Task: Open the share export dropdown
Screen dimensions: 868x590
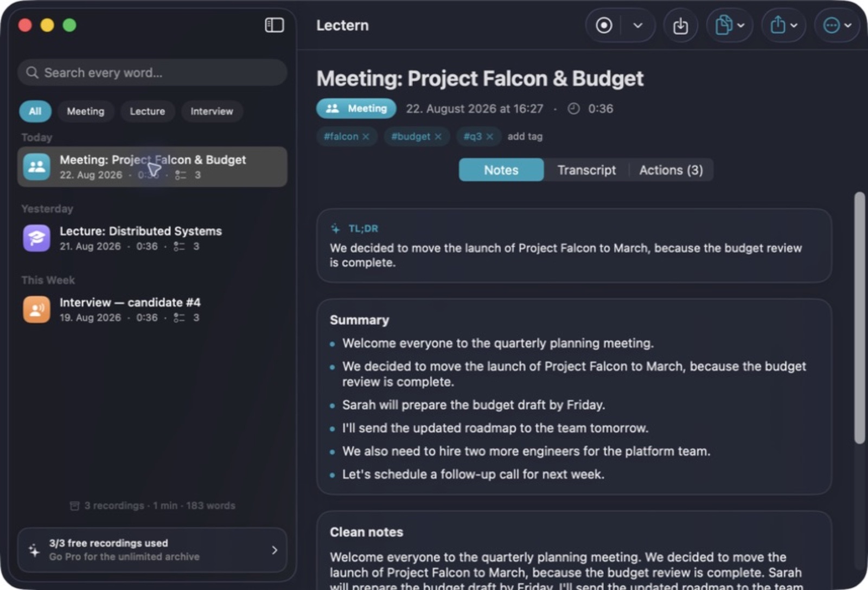Action: pos(783,25)
